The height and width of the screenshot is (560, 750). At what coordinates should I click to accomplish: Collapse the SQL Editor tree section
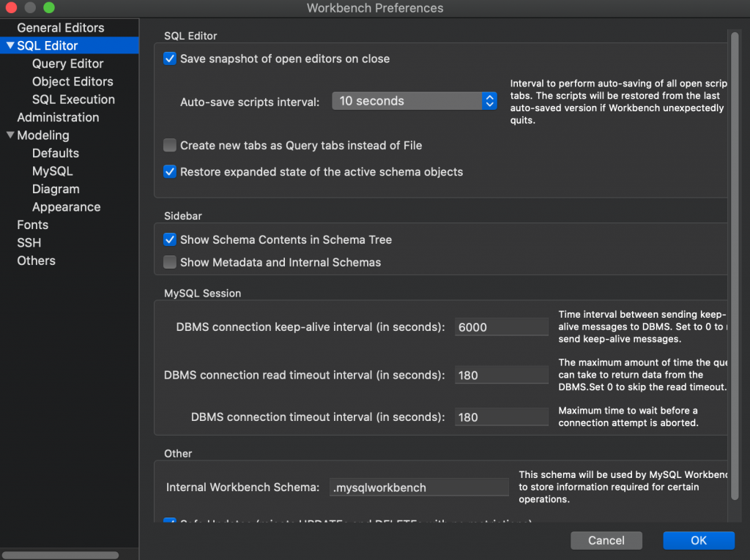[10, 45]
